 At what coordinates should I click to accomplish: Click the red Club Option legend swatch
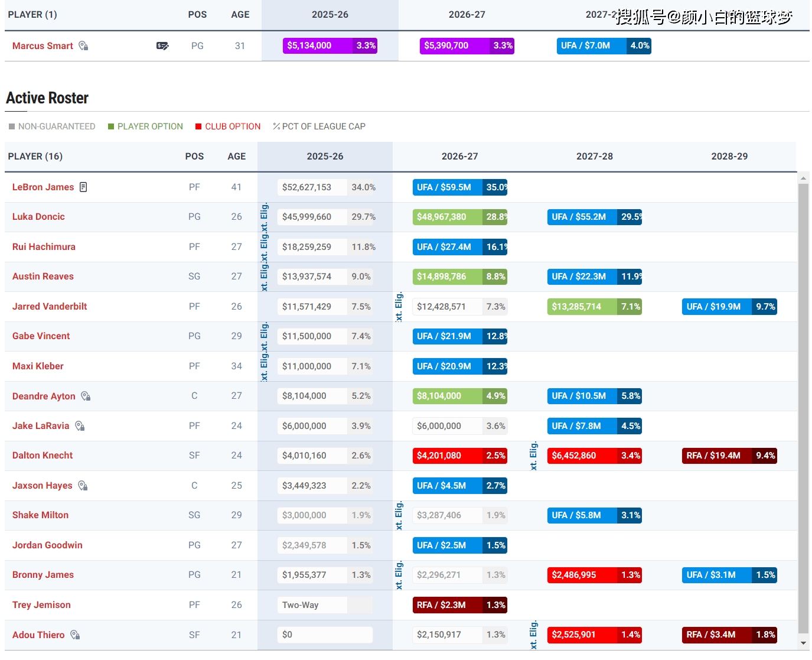pos(198,126)
